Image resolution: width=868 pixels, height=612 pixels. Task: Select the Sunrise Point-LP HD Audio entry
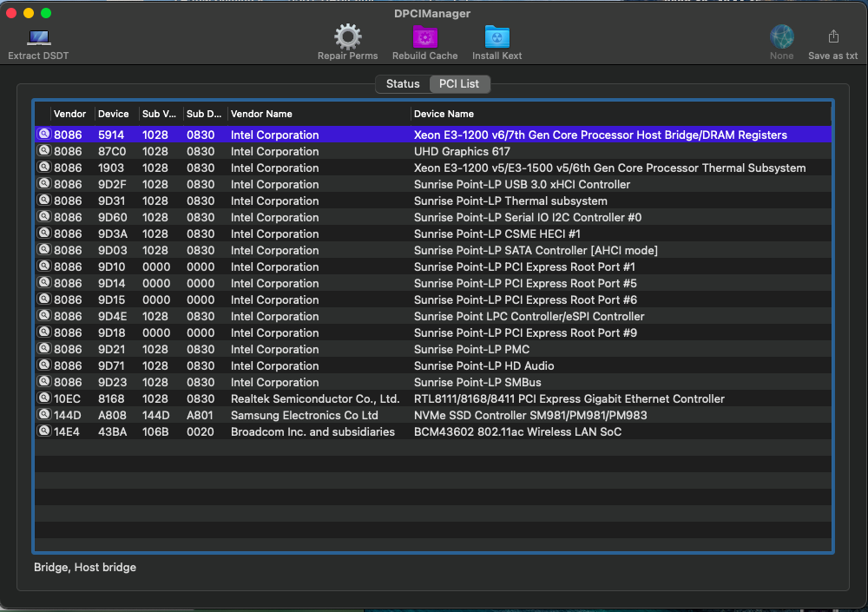tap(483, 365)
